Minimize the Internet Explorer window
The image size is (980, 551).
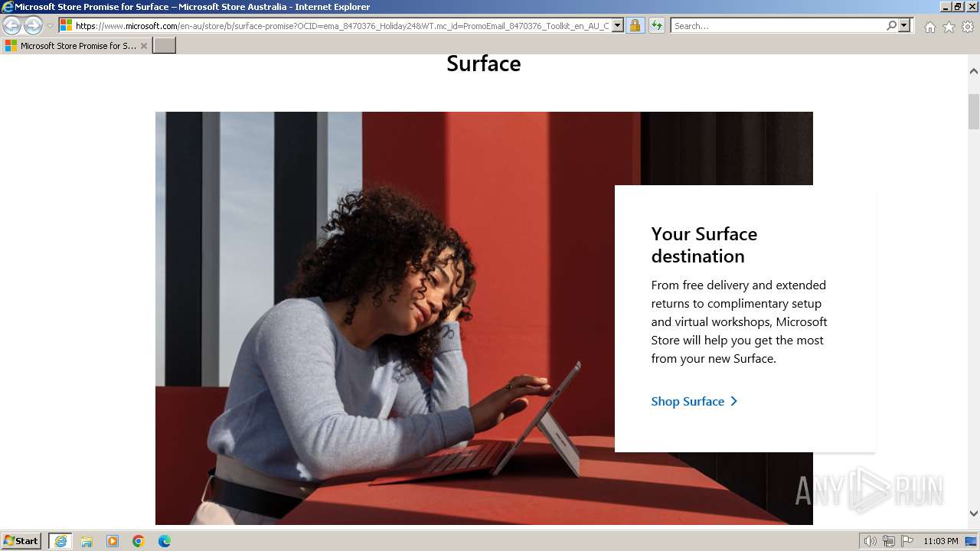coord(946,6)
